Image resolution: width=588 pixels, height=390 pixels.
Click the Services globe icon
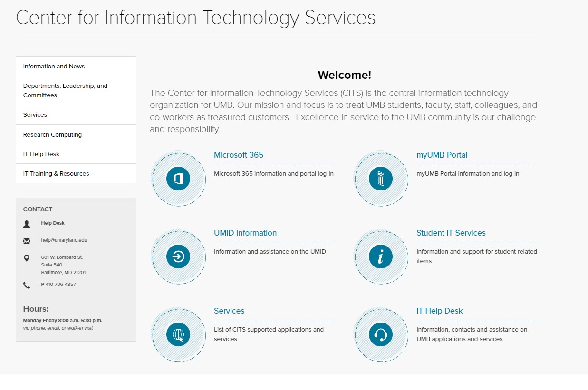pos(178,335)
